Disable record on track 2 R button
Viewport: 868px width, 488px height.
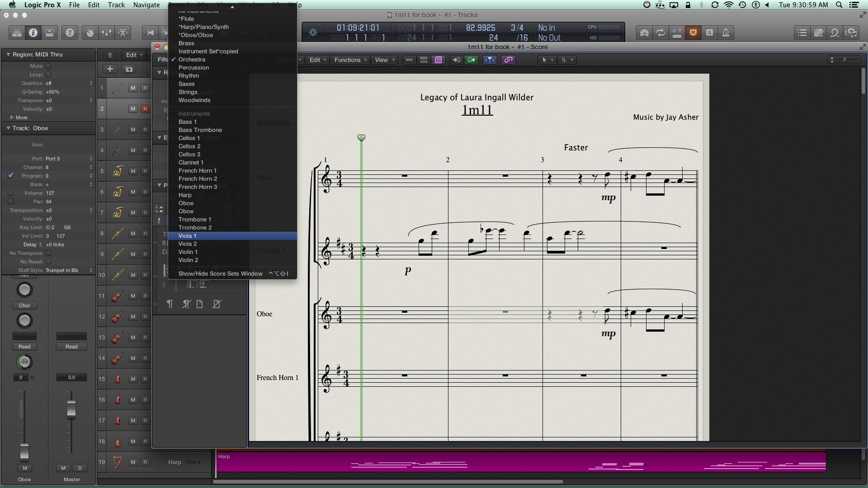tap(145, 109)
